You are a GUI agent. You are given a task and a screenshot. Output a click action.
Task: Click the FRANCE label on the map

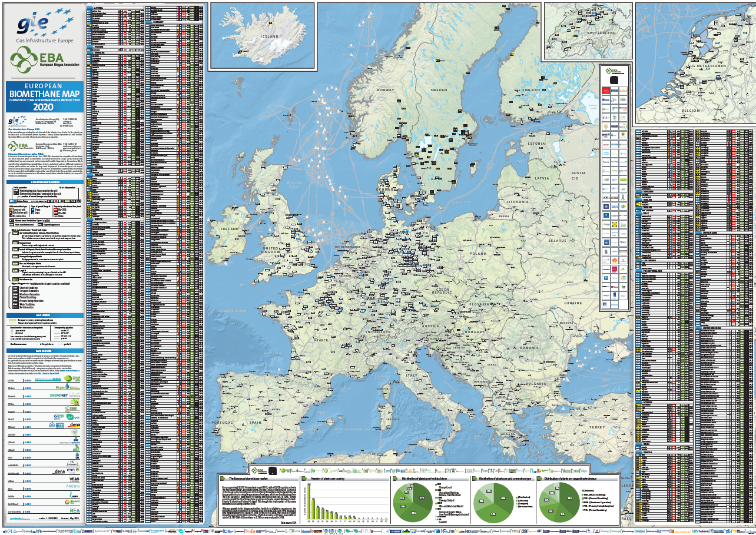point(320,340)
